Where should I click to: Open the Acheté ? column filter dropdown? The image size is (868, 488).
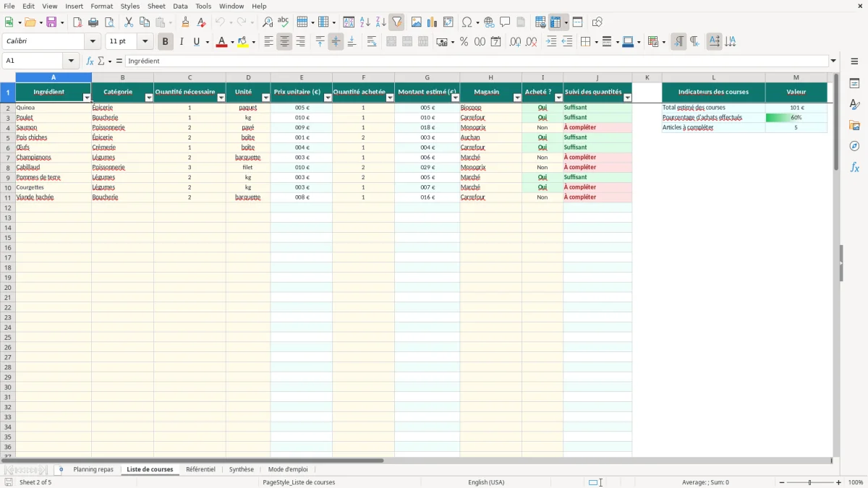point(558,98)
